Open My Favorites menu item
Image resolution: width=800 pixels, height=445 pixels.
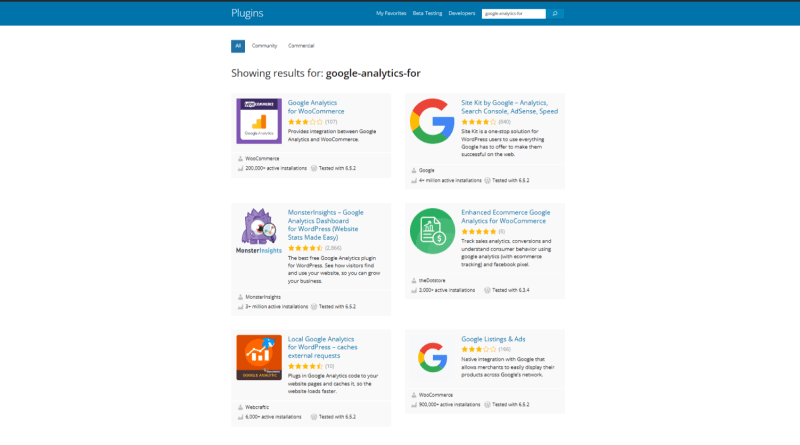(391, 13)
